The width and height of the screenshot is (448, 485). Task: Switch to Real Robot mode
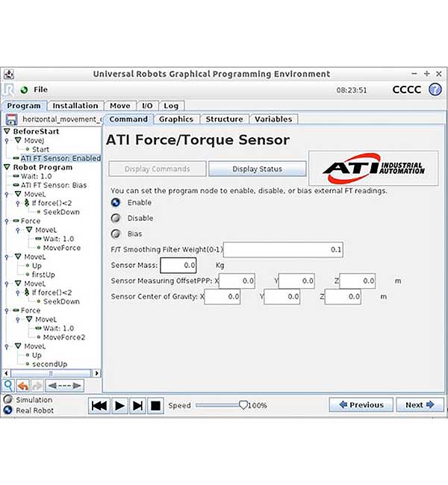click(7, 410)
